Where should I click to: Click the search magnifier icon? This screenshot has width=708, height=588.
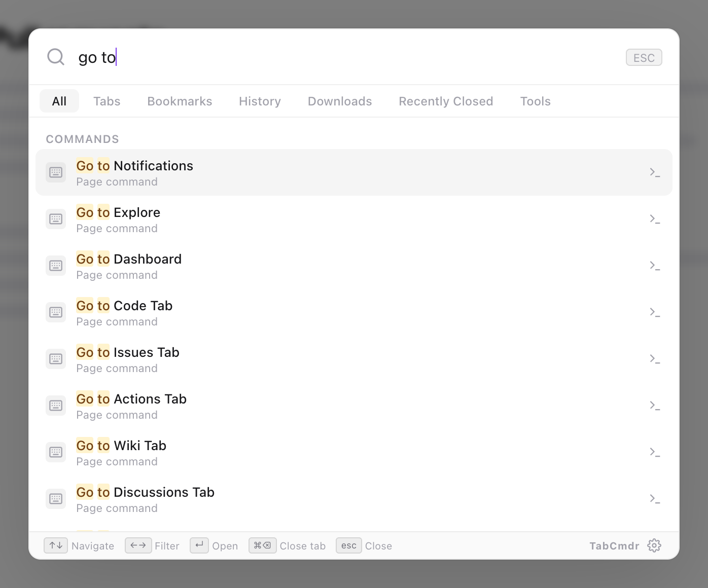(x=56, y=57)
